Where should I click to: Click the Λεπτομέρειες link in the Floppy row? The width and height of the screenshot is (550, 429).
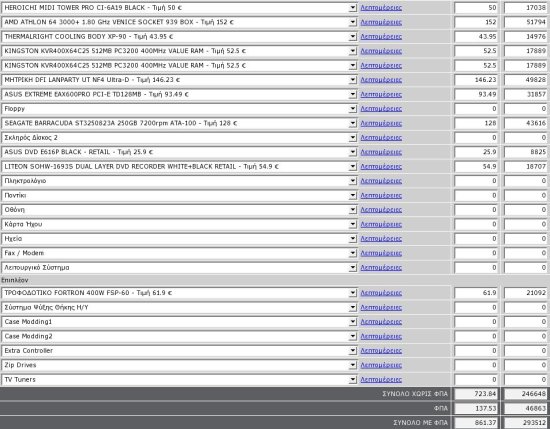point(381,109)
